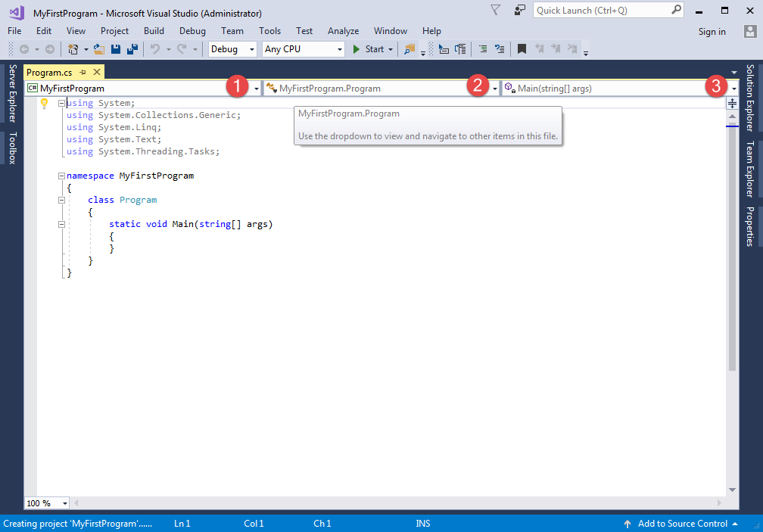763x532 pixels.
Task: Open the Build menu
Action: click(154, 31)
